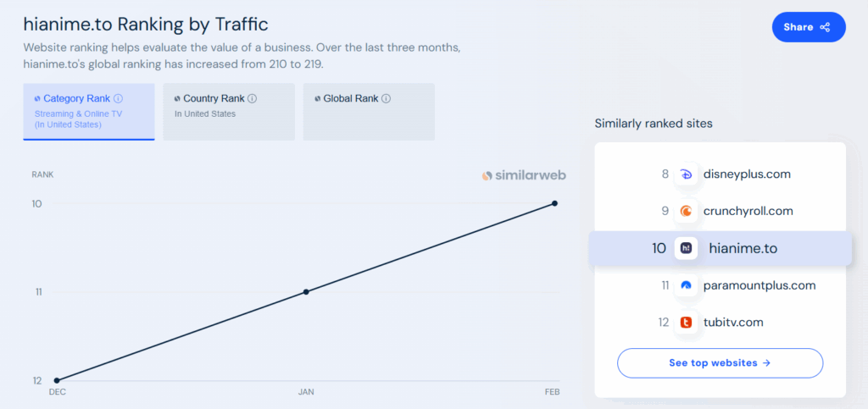Open the crunchyroll.com link
Screen dimensions: 868x409
click(x=748, y=211)
